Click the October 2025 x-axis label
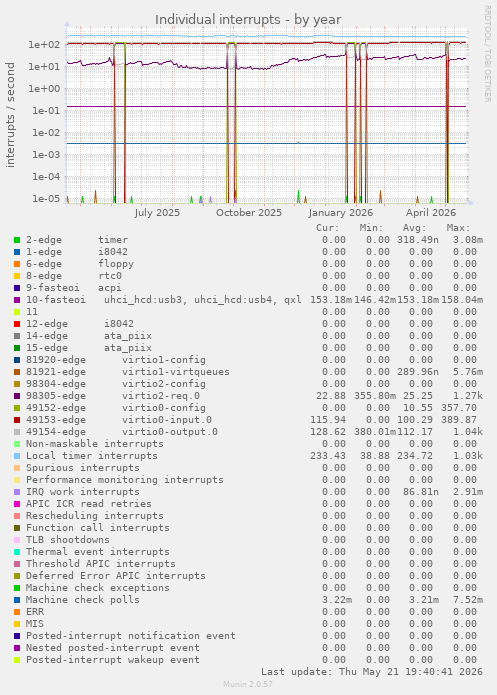 [x=249, y=212]
